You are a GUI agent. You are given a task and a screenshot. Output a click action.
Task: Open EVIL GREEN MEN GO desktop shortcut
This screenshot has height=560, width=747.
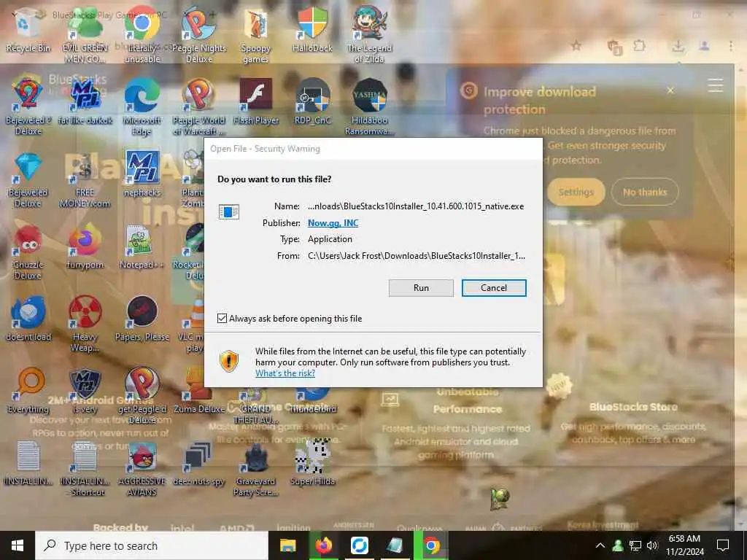85,36
